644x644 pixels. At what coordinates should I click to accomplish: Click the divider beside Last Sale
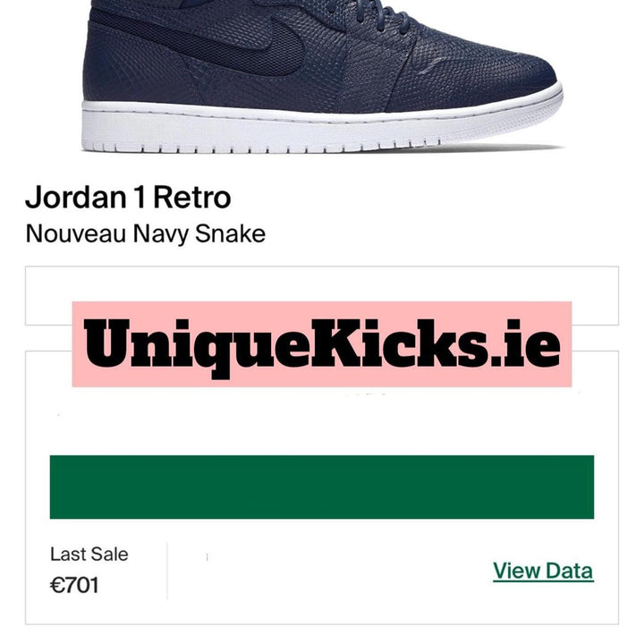click(167, 571)
